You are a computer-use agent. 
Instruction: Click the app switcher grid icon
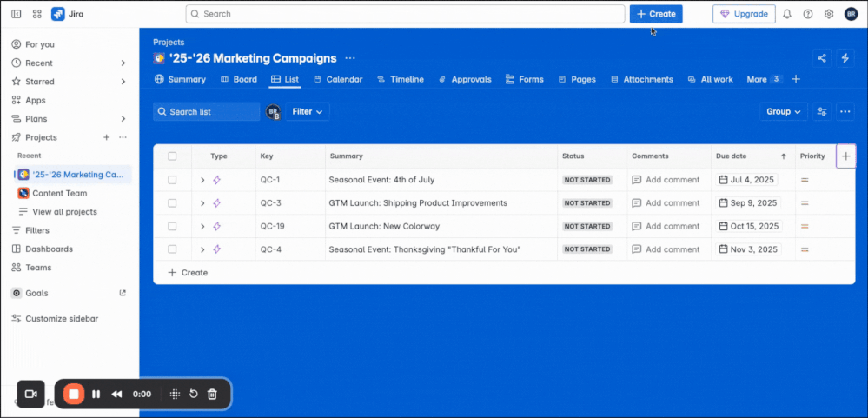point(36,14)
